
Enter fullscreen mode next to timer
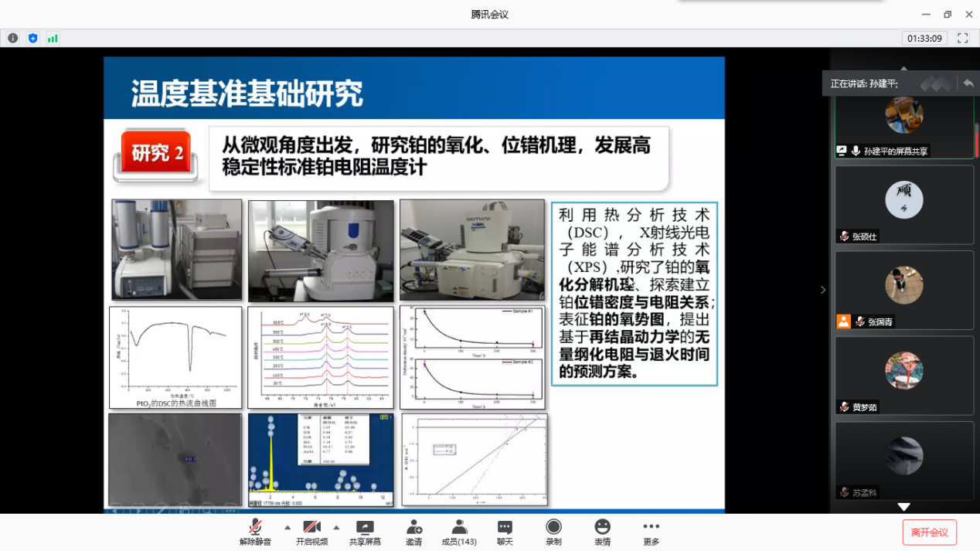tap(962, 38)
